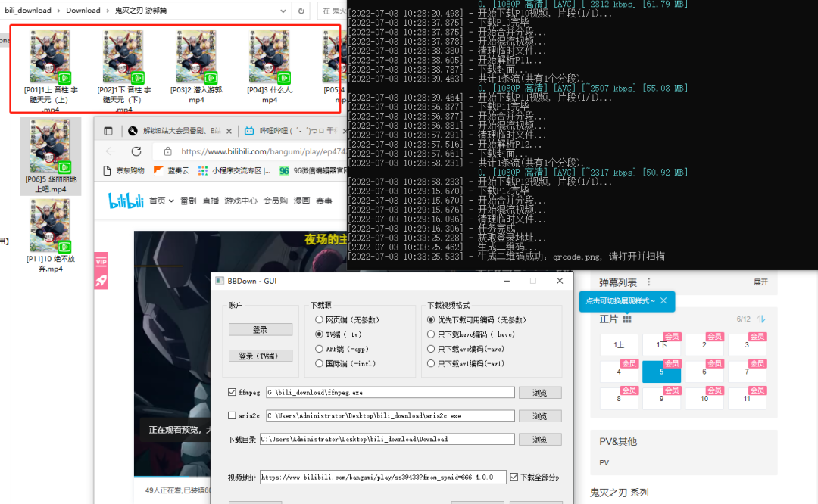Viewport: 818px width, 504px height.
Task: Click the 视频地址 URL input field
Action: coord(383,477)
